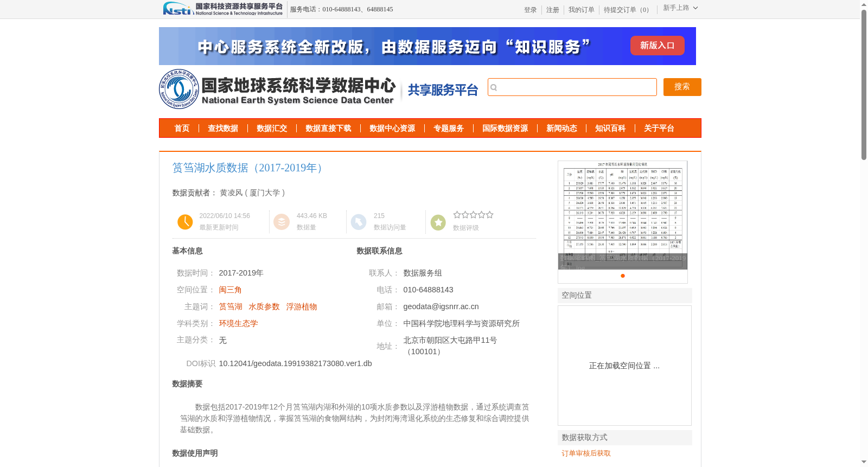
Task: Open the 查找数据 menu item
Action: (x=223, y=129)
